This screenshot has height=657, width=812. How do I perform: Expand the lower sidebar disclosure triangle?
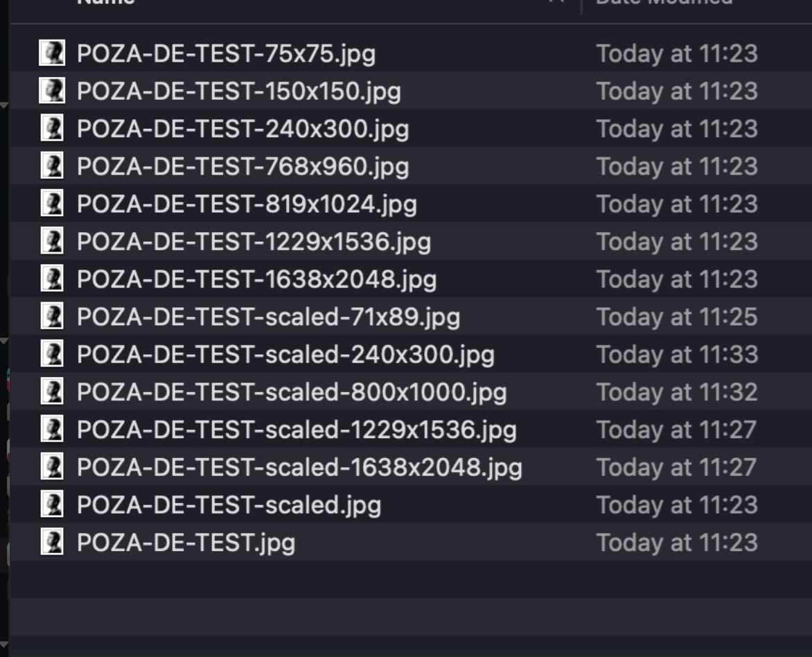[x=6, y=340]
